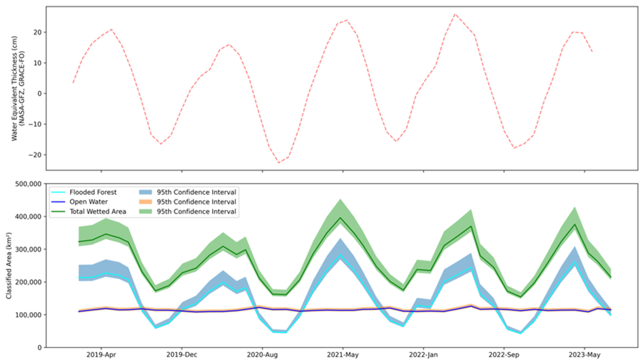Click the Open Water blue legend line
643x364 pixels.
(x=58, y=202)
